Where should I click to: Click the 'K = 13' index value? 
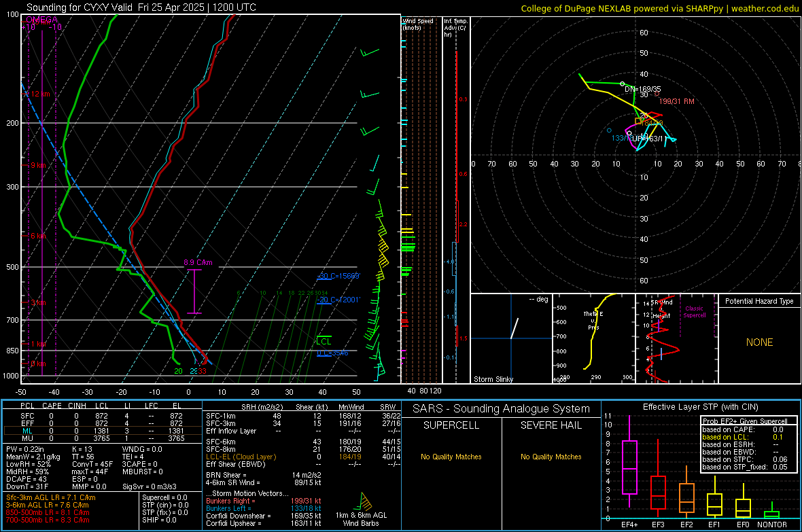click(82, 449)
